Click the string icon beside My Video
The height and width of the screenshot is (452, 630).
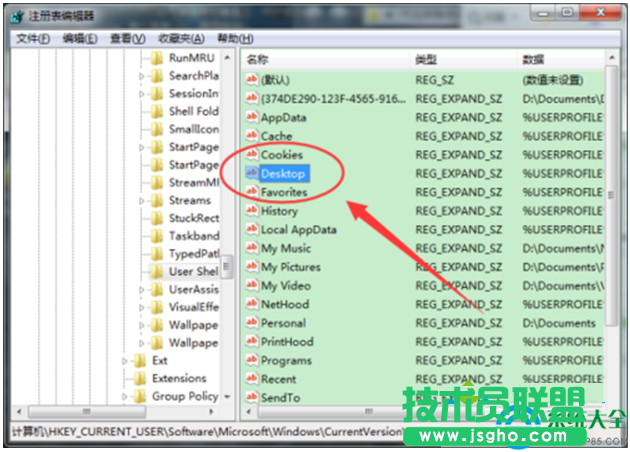tap(252, 285)
